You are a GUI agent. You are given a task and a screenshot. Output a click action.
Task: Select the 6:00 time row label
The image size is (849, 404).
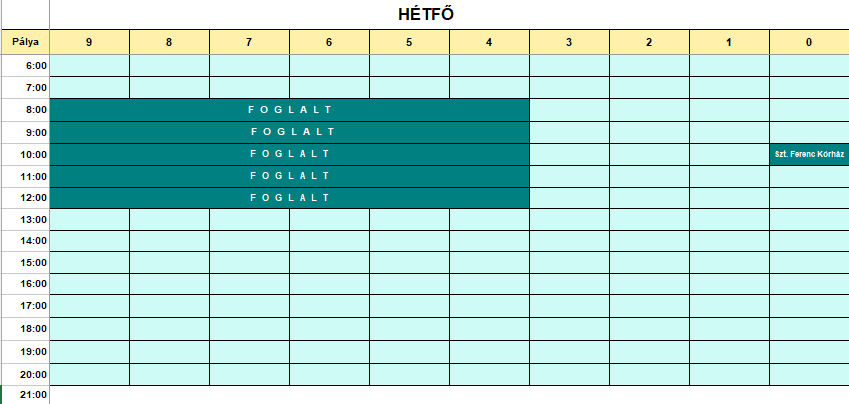25,66
